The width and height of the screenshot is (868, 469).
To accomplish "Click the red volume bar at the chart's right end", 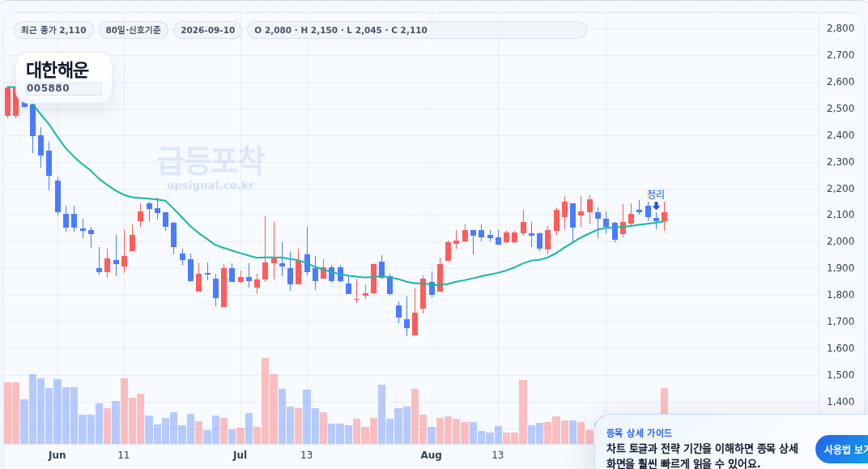I will click(x=664, y=402).
